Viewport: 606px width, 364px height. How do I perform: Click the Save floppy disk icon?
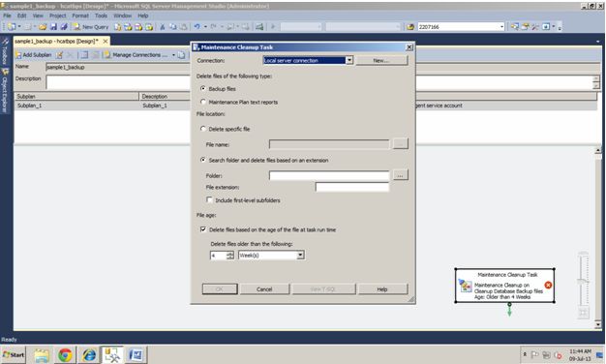53,27
